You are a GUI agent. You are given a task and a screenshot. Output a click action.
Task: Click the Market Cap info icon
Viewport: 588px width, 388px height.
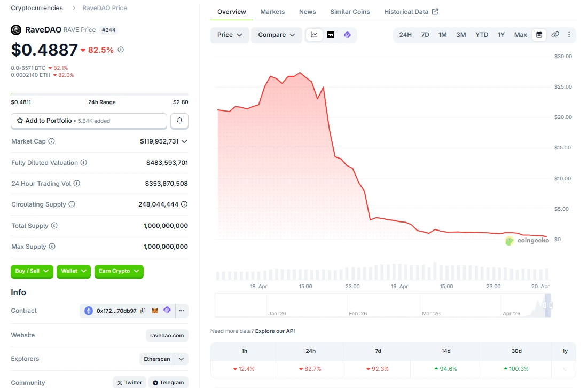(52, 141)
